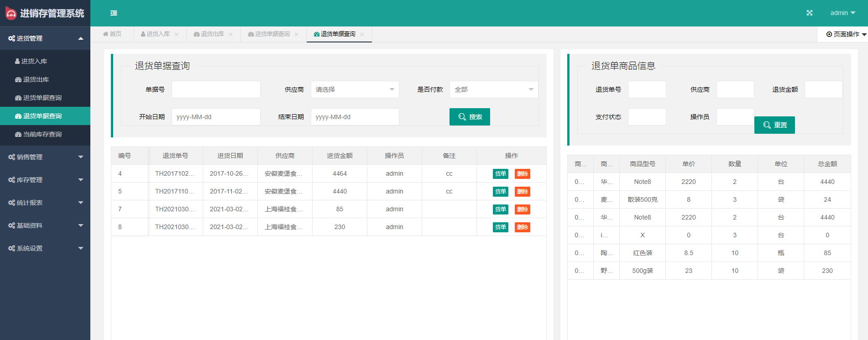Open 当前库存查询 in the sidebar
The image size is (868, 340).
pos(45,134)
